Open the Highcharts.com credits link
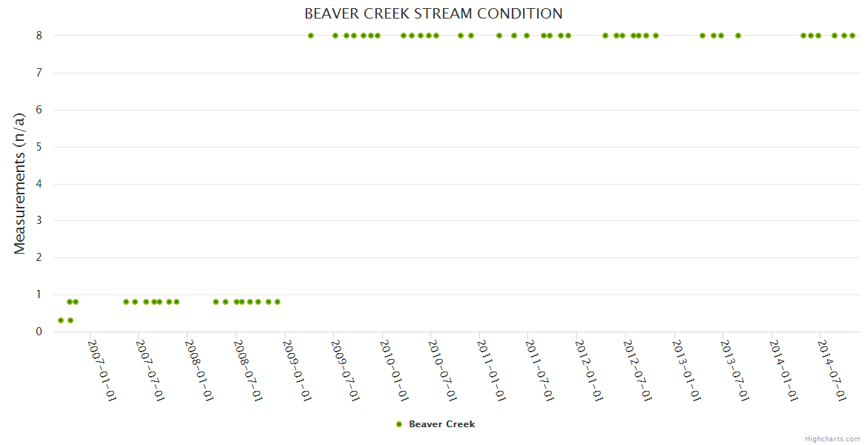Viewport: 868px width, 445px height. pos(832,438)
